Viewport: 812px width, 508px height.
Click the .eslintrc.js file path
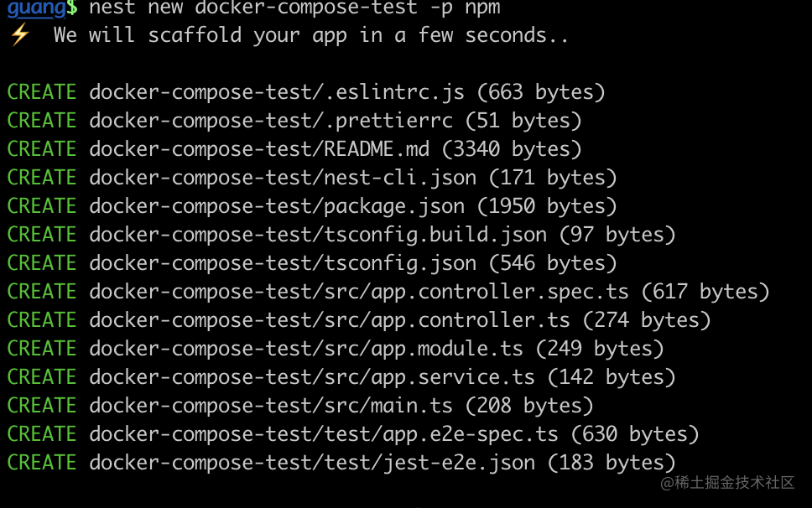pyautogui.click(x=277, y=92)
